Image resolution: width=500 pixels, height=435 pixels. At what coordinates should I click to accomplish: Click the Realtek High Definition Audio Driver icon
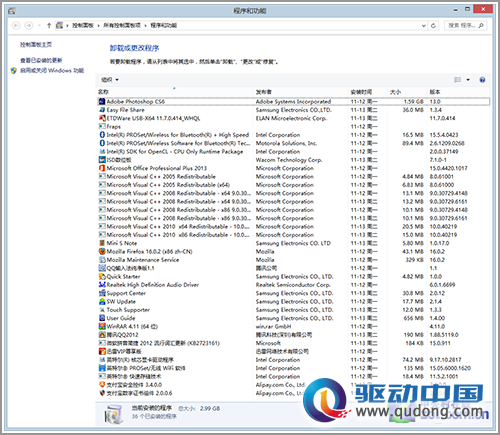[102, 285]
